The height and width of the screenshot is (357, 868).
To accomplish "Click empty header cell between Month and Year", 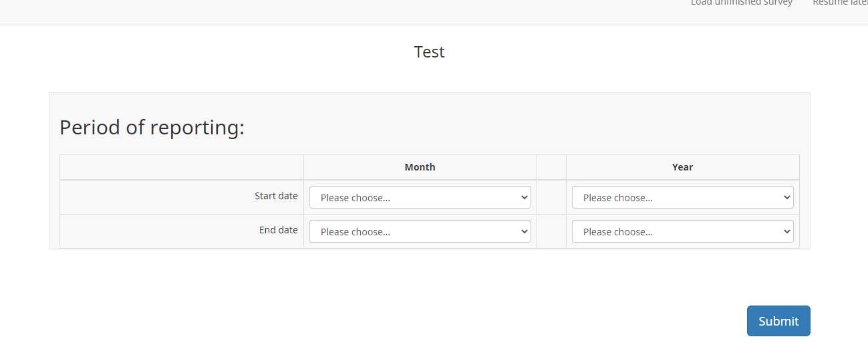I will 551,167.
